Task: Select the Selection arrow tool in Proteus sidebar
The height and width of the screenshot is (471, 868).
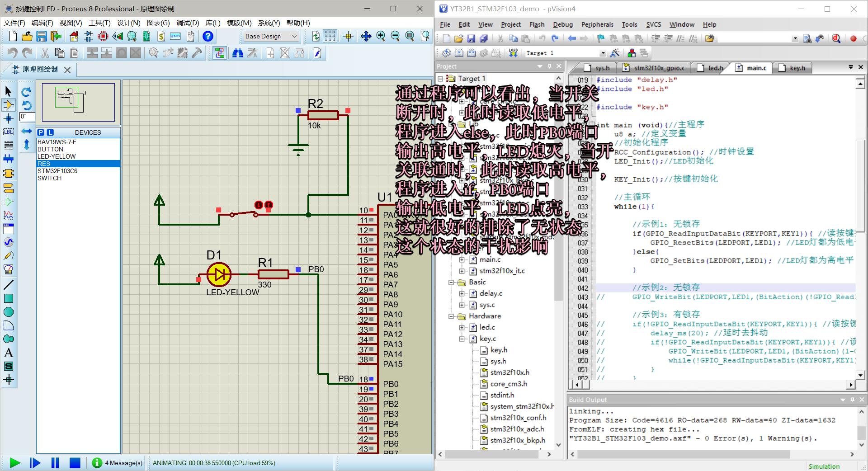Action: (x=8, y=90)
